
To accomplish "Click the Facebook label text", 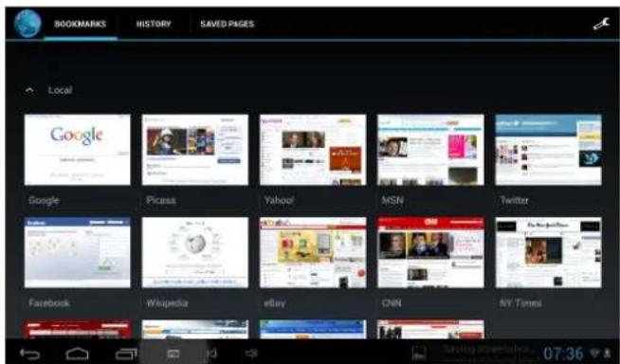I will [x=49, y=303].
